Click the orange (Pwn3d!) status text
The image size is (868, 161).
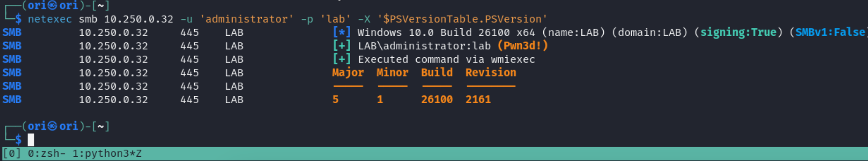523,46
